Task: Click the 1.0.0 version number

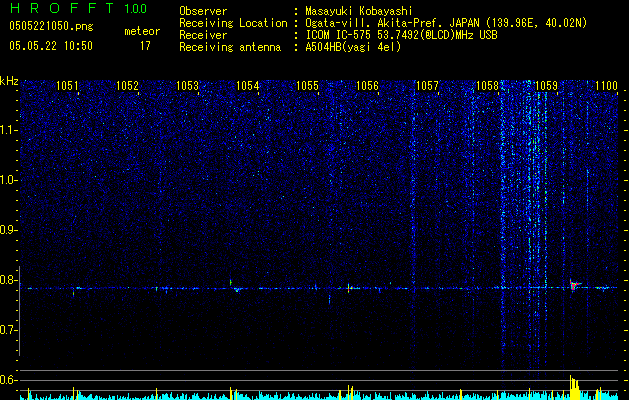Action: pyautogui.click(x=135, y=9)
